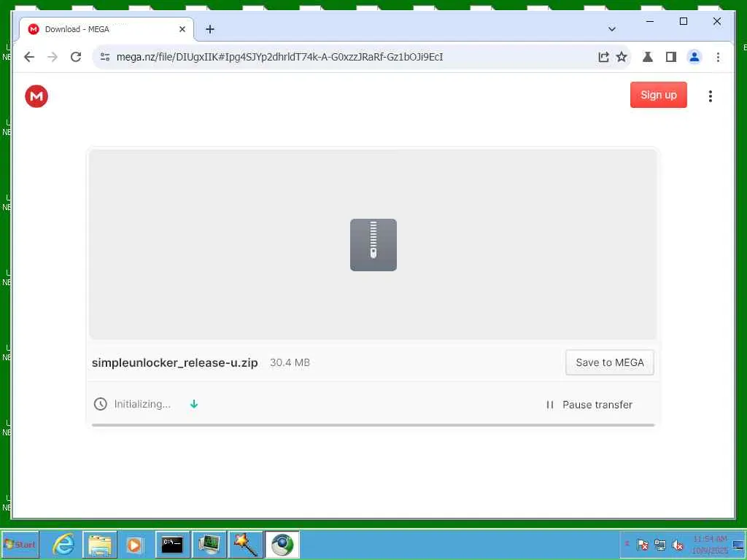Image resolution: width=747 pixels, height=560 pixels.
Task: Open the Chrome profile avatar
Action: click(694, 57)
